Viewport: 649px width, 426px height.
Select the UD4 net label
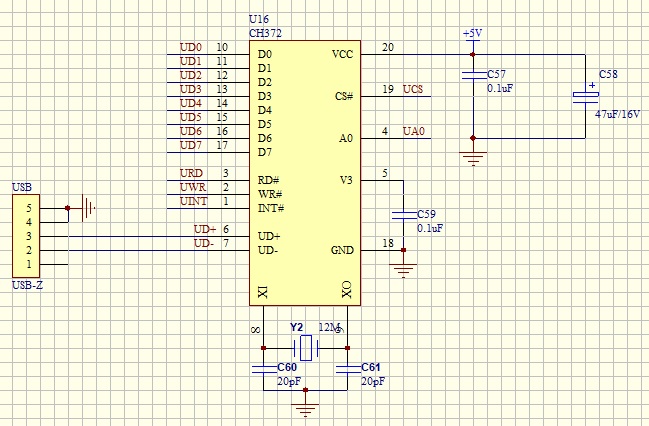pyautogui.click(x=190, y=103)
